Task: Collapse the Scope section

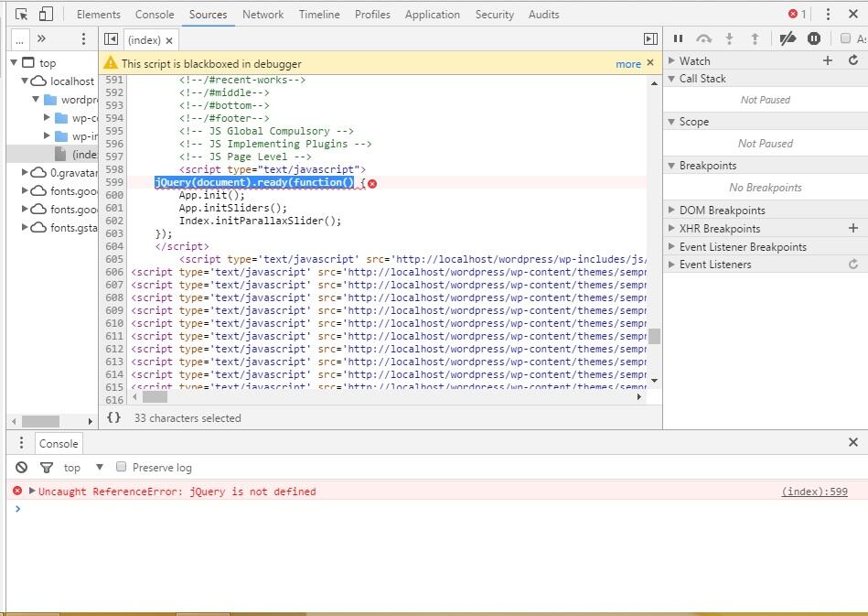Action: [x=671, y=122]
